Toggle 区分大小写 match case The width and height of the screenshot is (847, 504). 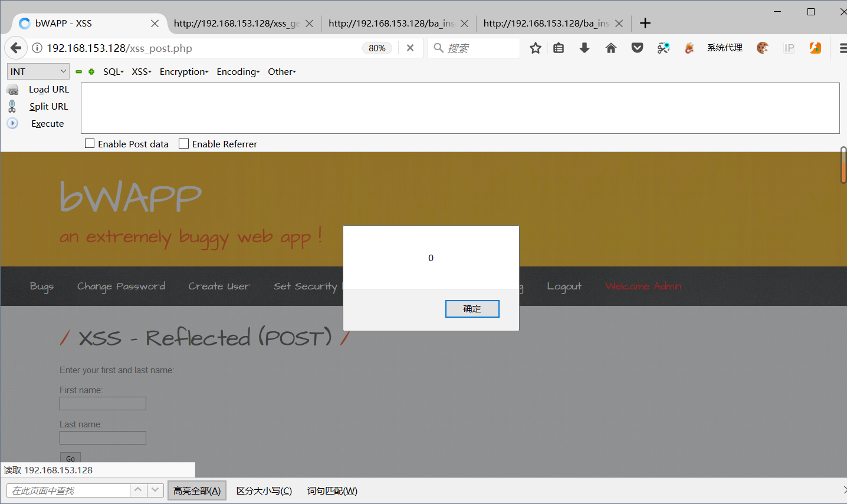pyautogui.click(x=264, y=490)
